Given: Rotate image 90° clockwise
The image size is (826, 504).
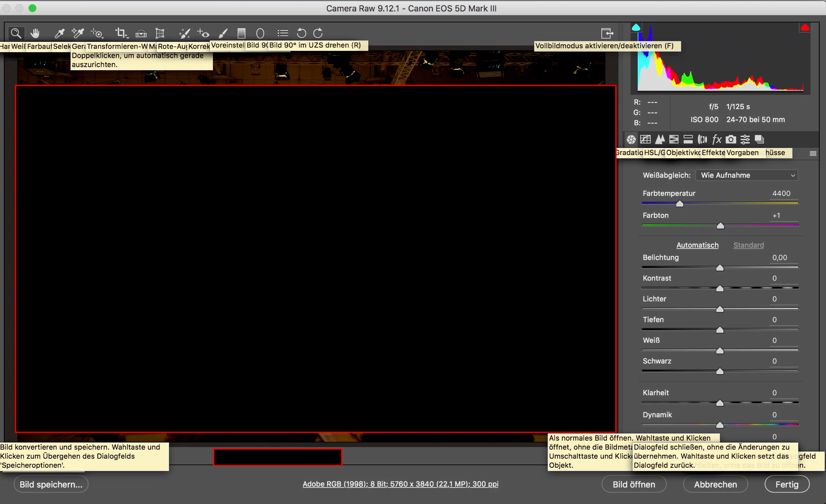Looking at the screenshot, I should tap(318, 33).
